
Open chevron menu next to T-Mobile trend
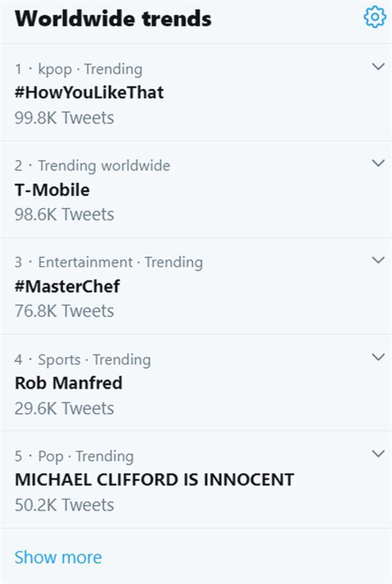pyautogui.click(x=378, y=162)
